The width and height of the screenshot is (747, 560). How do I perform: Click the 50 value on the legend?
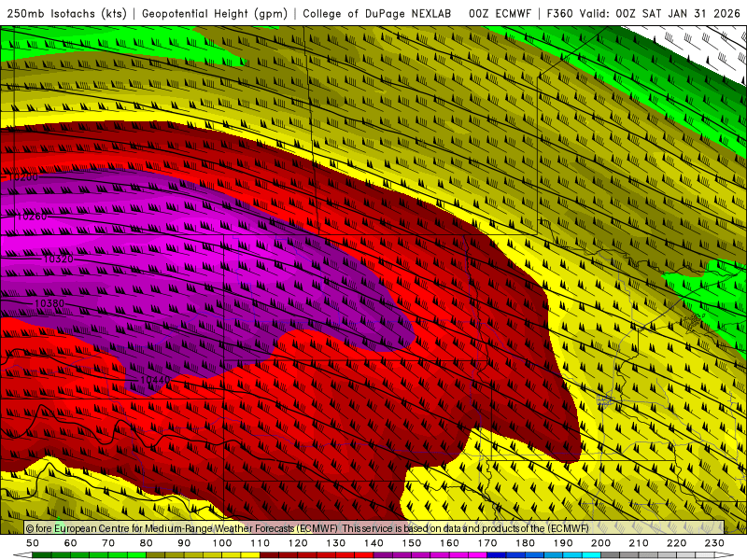tap(33, 543)
